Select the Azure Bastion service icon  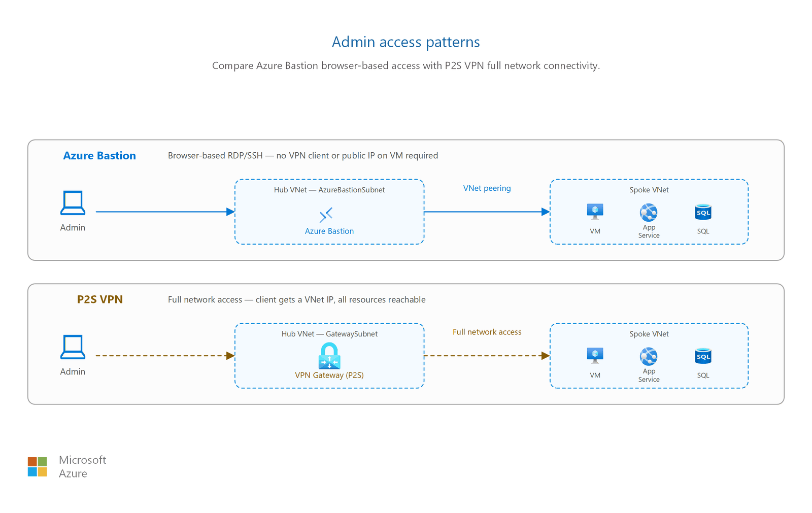point(326,215)
